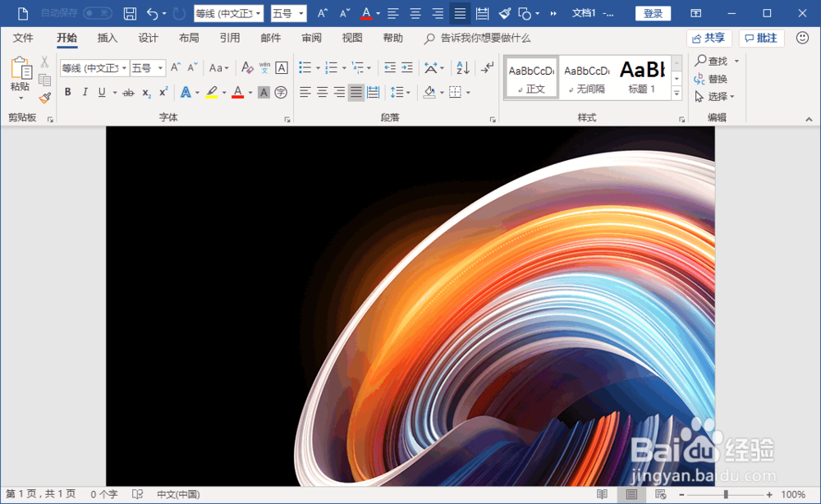Viewport: 821px width, 504px height.
Task: Switch to the Design (设计) tab
Action: (x=148, y=39)
